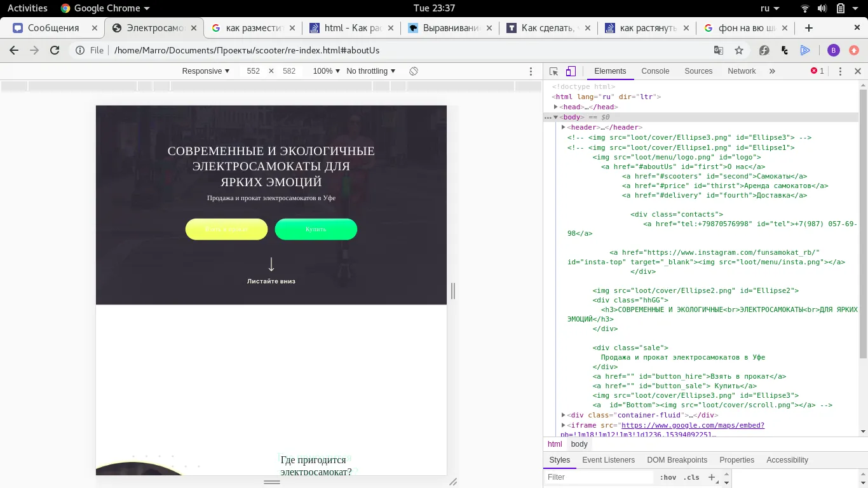
Task: Open the battery status indicator
Action: [840, 8]
